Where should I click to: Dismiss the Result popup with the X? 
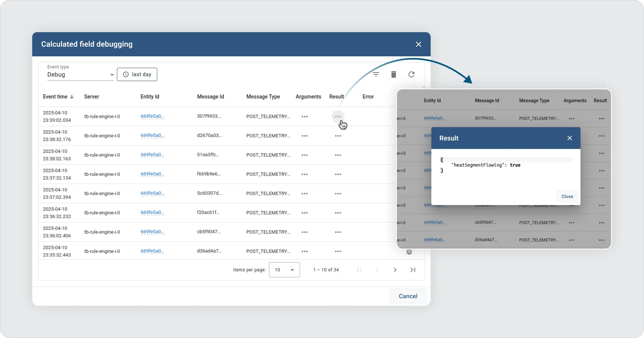click(x=570, y=138)
